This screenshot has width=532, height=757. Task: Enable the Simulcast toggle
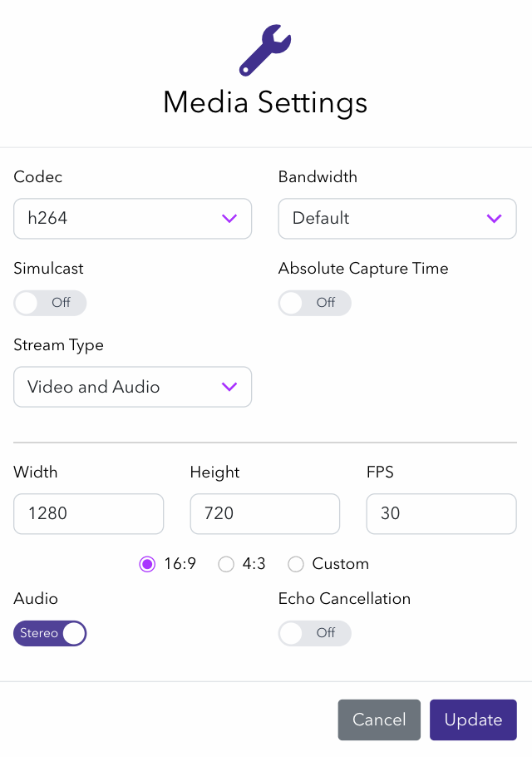click(50, 303)
